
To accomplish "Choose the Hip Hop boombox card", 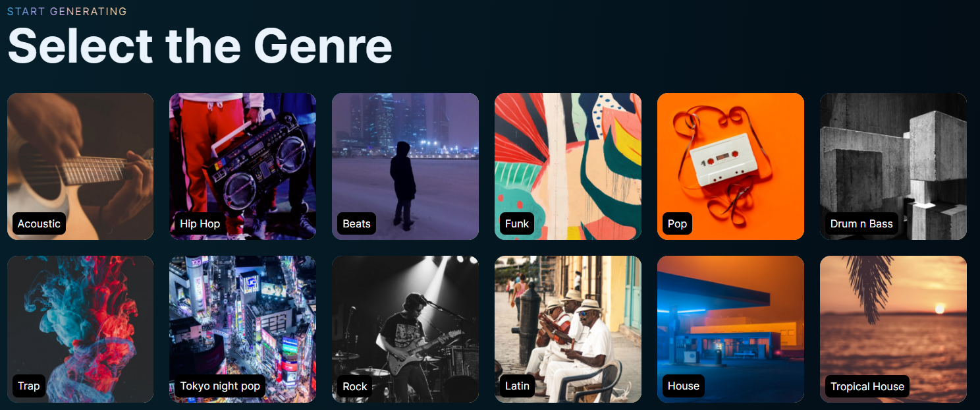I will tap(243, 166).
